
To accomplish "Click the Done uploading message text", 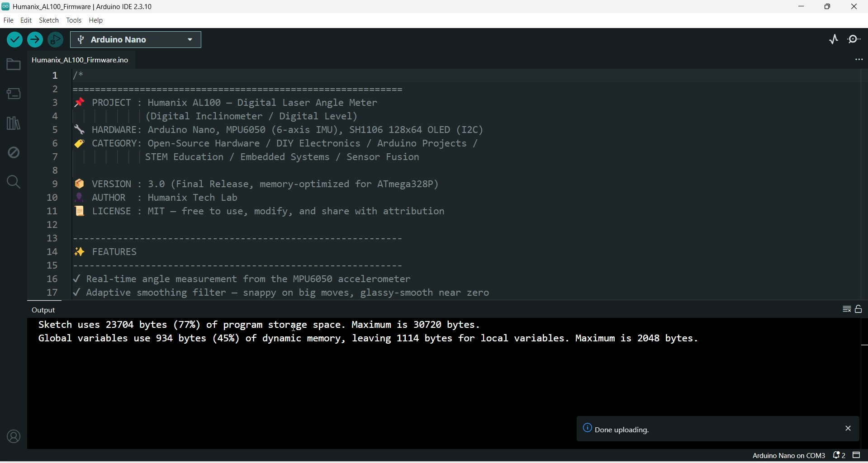I will tap(621, 430).
